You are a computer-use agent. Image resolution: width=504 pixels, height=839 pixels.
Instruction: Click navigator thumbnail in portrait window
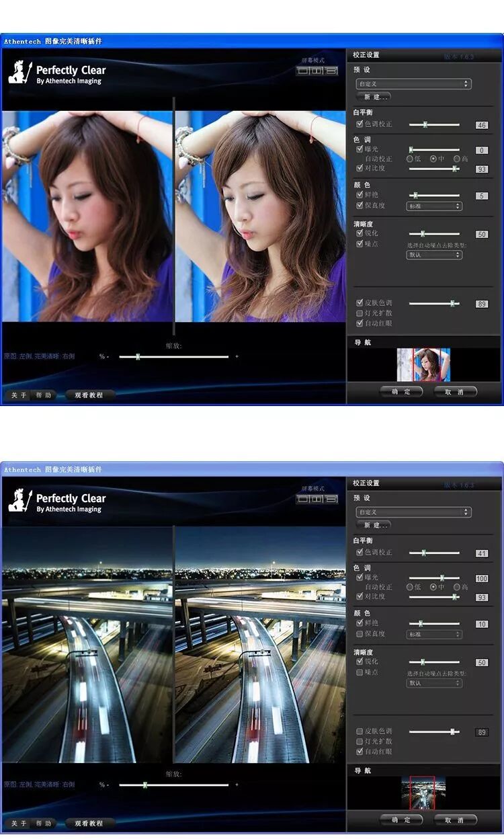[423, 365]
